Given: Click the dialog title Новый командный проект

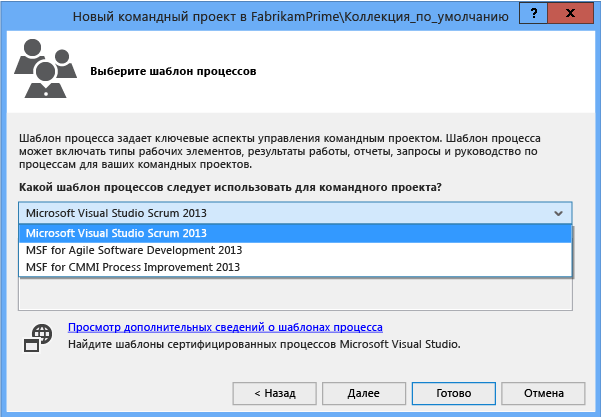Looking at the screenshot, I should (291, 17).
